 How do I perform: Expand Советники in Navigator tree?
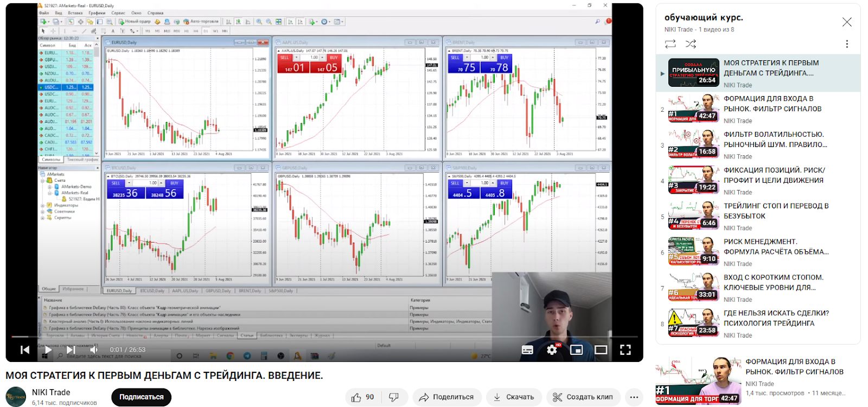43,212
